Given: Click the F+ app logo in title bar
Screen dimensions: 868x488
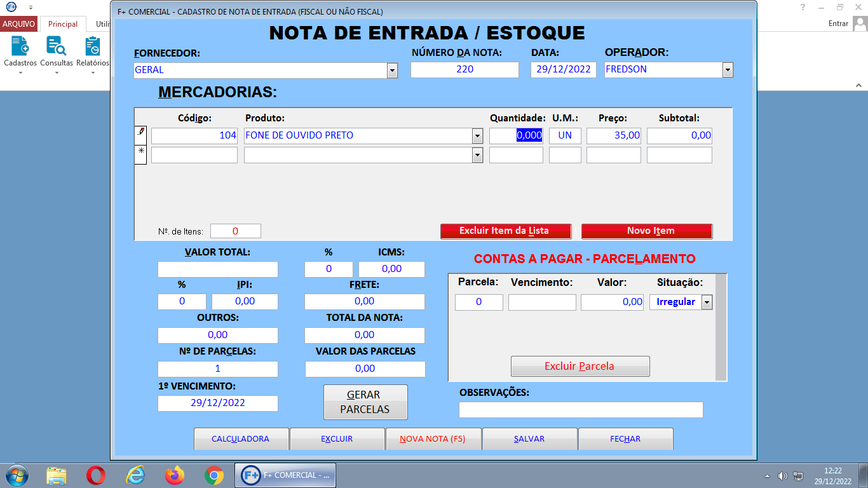Looking at the screenshot, I should click(11, 6).
